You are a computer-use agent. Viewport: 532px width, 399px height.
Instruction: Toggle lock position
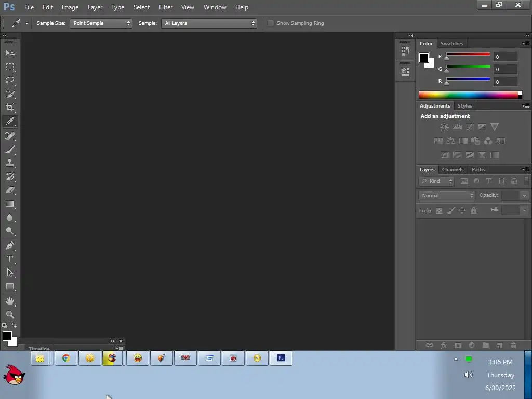[x=462, y=211]
